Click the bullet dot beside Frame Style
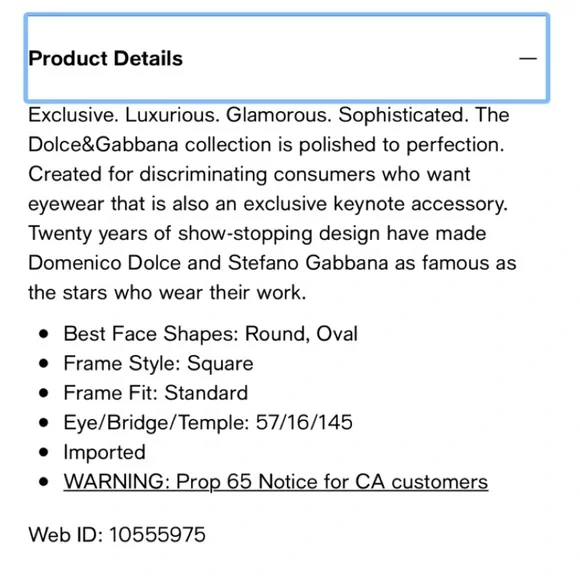The height and width of the screenshot is (580, 580). [x=44, y=363]
